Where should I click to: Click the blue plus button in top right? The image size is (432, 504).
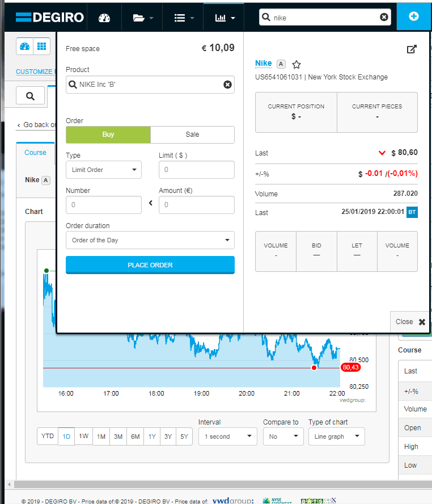414,16
